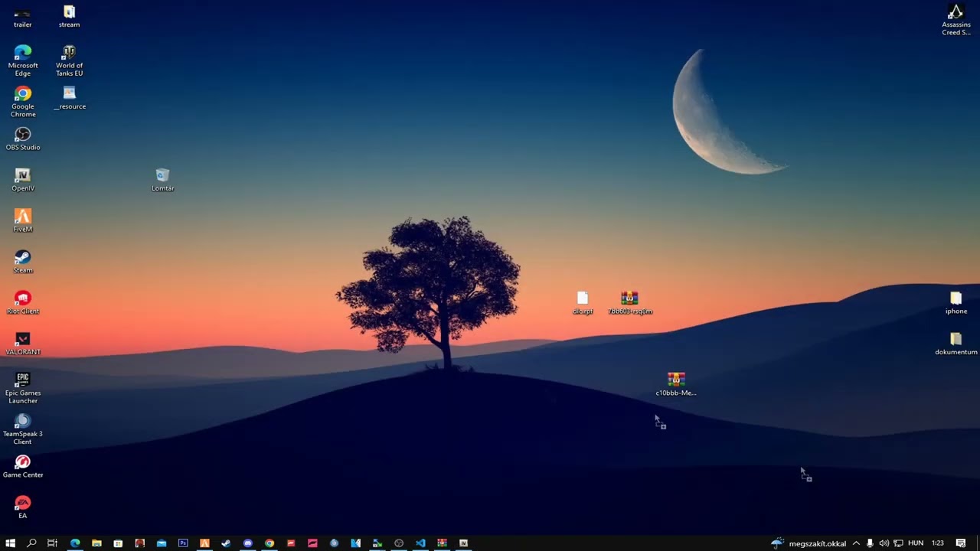
Task: Open the volume control tray icon
Action: tap(884, 543)
